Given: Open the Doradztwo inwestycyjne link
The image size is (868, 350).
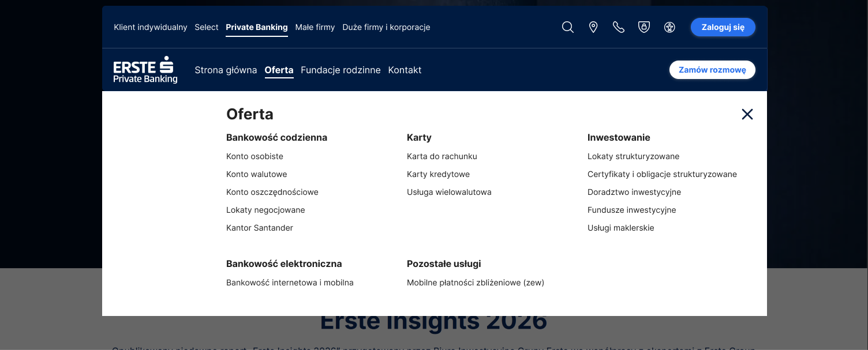Looking at the screenshot, I should point(634,192).
